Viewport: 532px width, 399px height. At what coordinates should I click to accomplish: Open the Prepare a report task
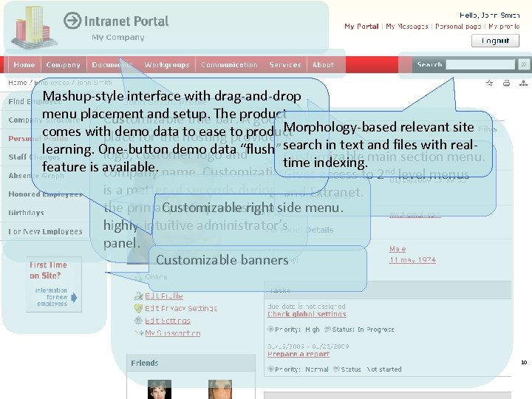(x=299, y=354)
